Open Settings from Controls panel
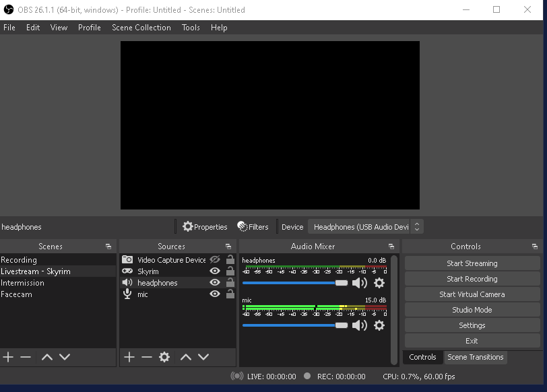547x392 pixels. [x=472, y=325]
